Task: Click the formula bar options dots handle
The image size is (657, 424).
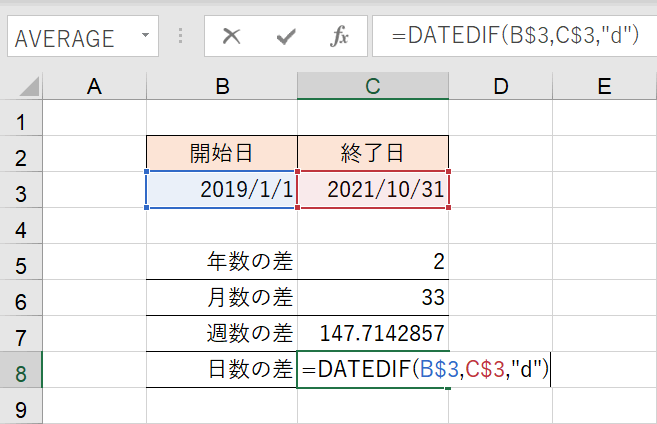Action: point(181,36)
